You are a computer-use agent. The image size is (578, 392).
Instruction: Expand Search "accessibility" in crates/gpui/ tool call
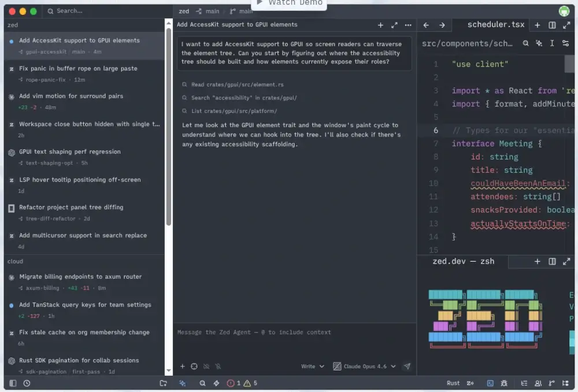point(240,98)
